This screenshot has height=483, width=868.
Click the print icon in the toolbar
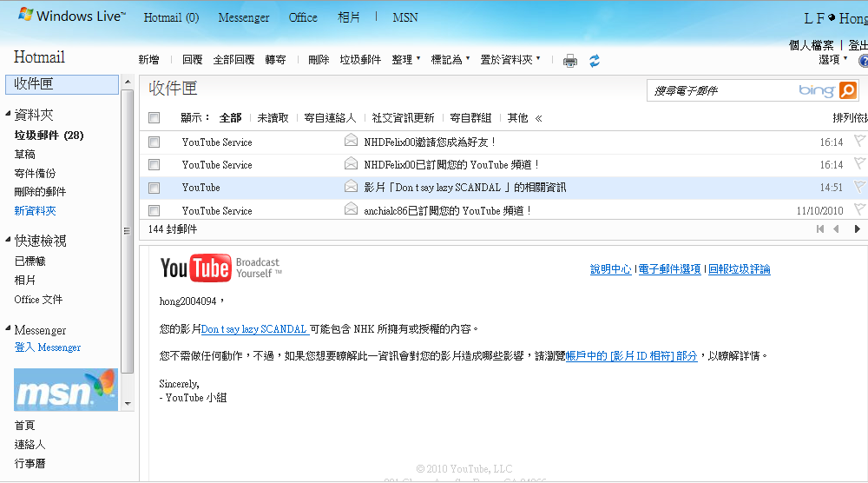(x=569, y=61)
